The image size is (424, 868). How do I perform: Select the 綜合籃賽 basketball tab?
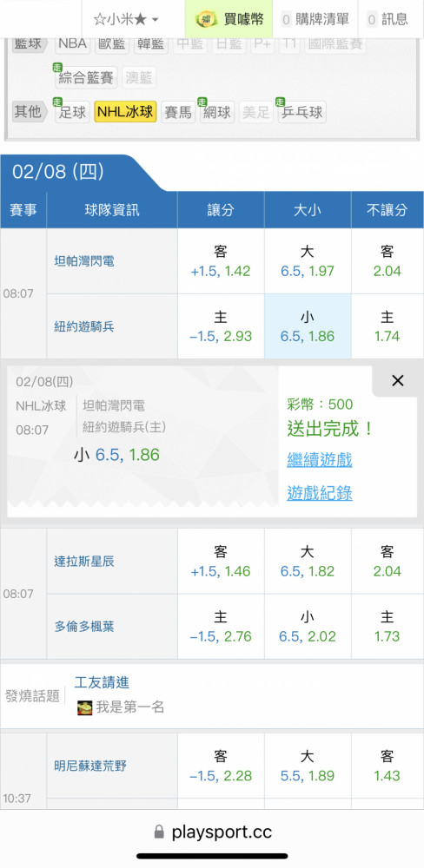click(86, 77)
